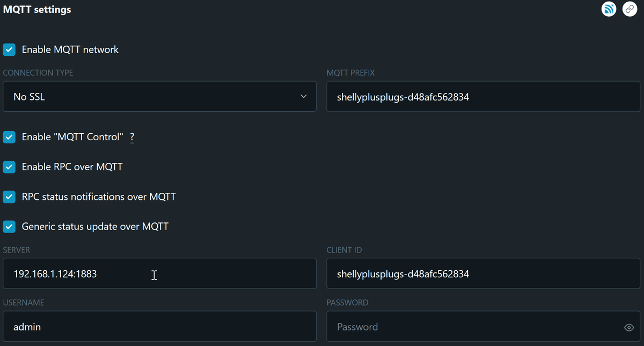Click the No SSL dropdown chevron

pos(304,97)
